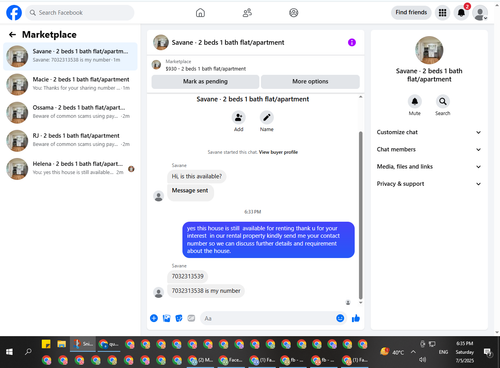Open the Windows Start menu
Image resolution: width=500 pixels, height=368 pixels.
click(x=9, y=352)
